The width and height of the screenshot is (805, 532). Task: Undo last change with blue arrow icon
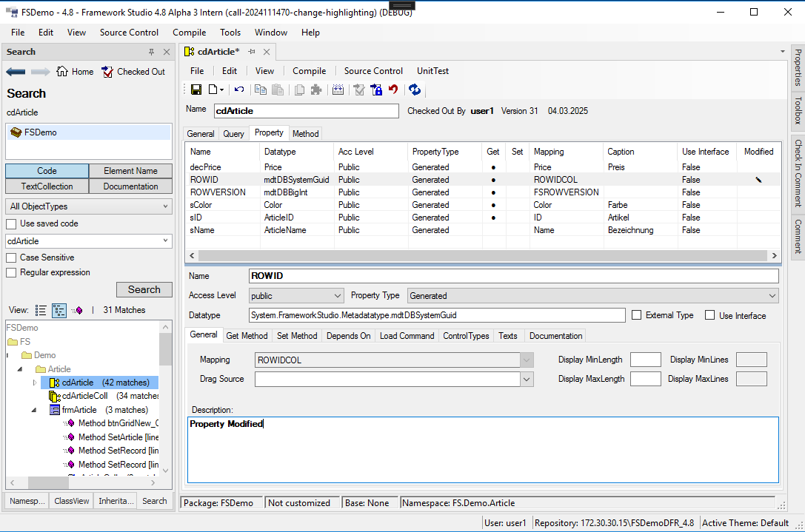(x=239, y=90)
